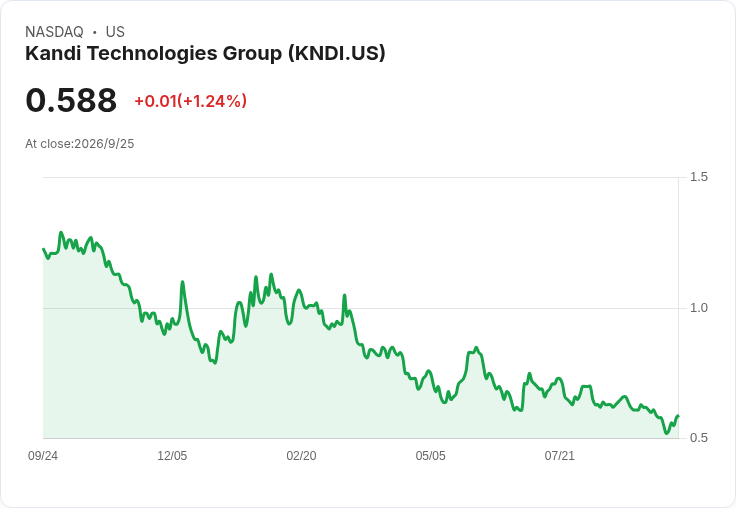
Task: Click the chart line's early October peak
Action: tap(61, 232)
